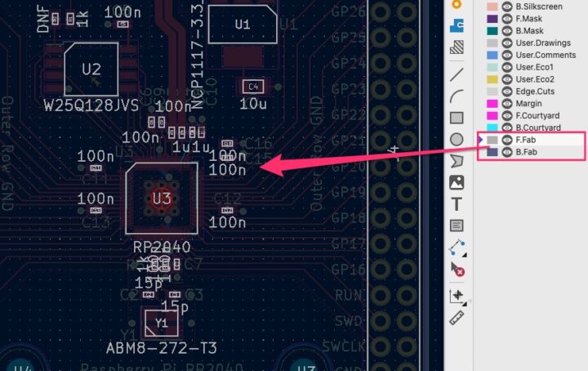Image resolution: width=588 pixels, height=371 pixels.
Task: Select the Add Text tool
Action: [457, 203]
